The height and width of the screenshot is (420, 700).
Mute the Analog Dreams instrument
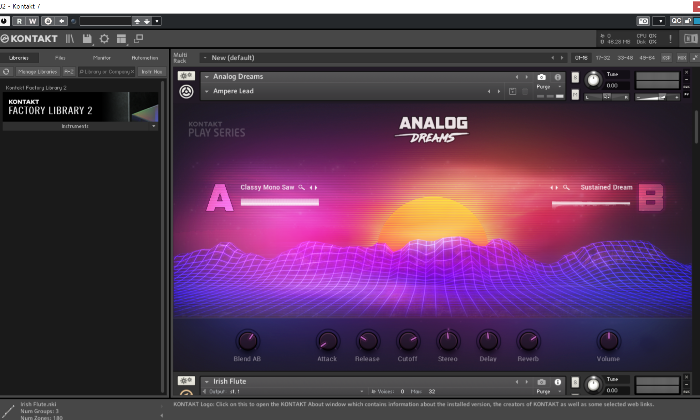[x=575, y=94]
